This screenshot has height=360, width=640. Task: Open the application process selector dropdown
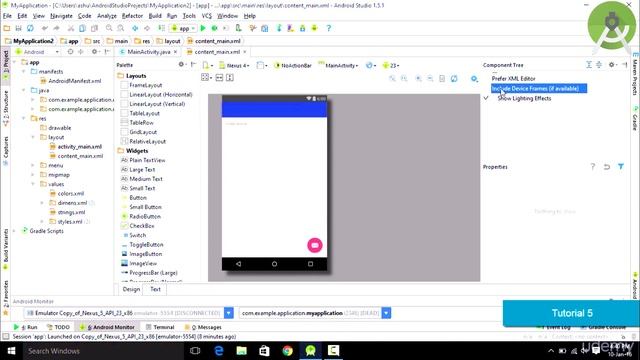pyautogui.click(x=386, y=313)
